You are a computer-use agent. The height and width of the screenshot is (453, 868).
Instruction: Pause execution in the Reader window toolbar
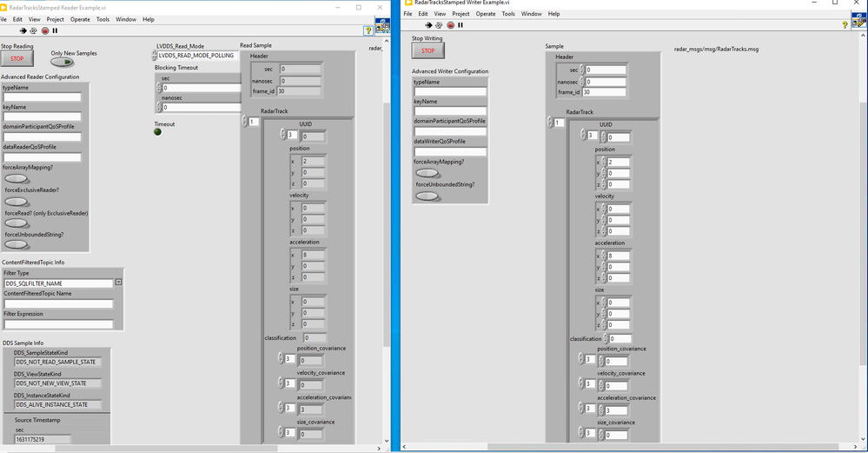[55, 30]
